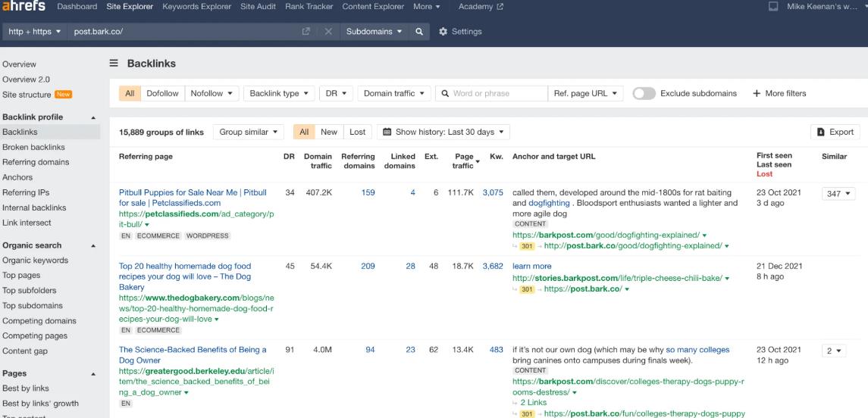Open Keywords Explorer in top menu
868x418 pixels.
tap(196, 7)
